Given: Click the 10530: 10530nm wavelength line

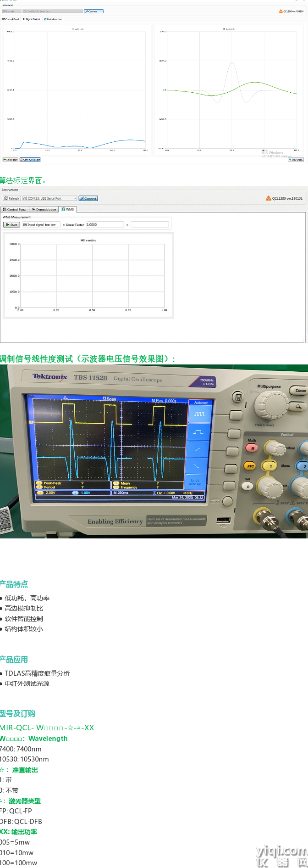Looking at the screenshot, I should (25, 759).
